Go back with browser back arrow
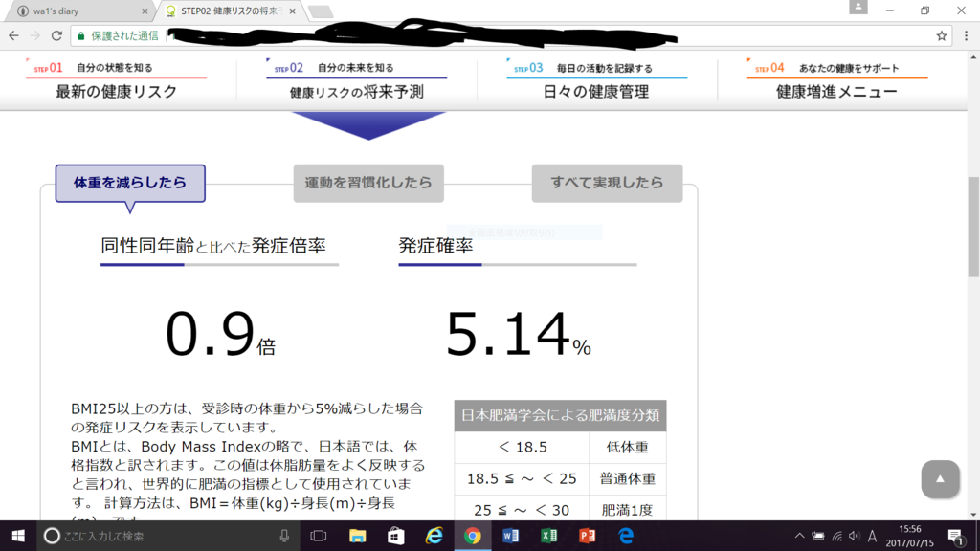Viewport: 980px width, 551px height. point(13,36)
